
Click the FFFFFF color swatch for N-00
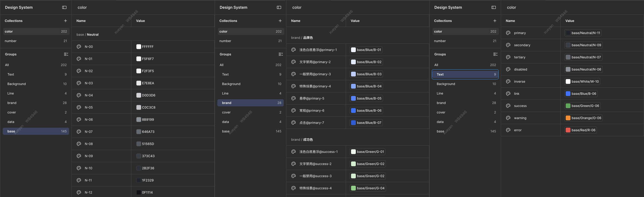tap(138, 47)
